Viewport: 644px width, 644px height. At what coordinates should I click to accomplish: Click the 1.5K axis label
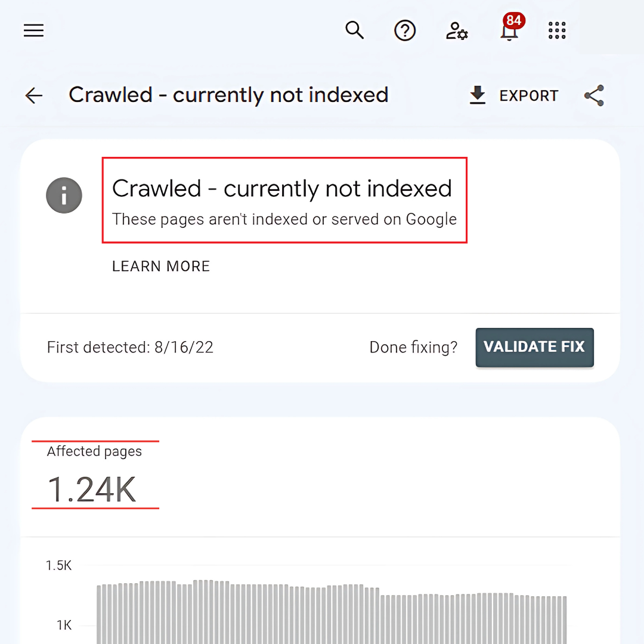[59, 565]
